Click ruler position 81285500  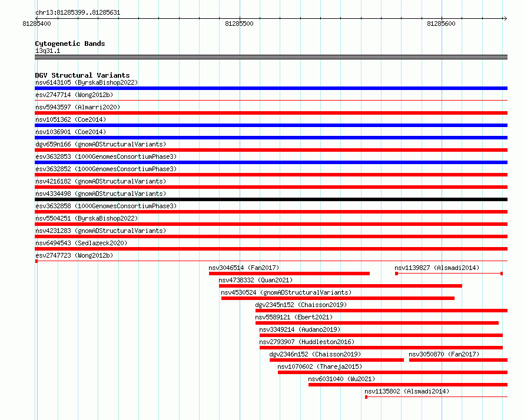point(239,24)
